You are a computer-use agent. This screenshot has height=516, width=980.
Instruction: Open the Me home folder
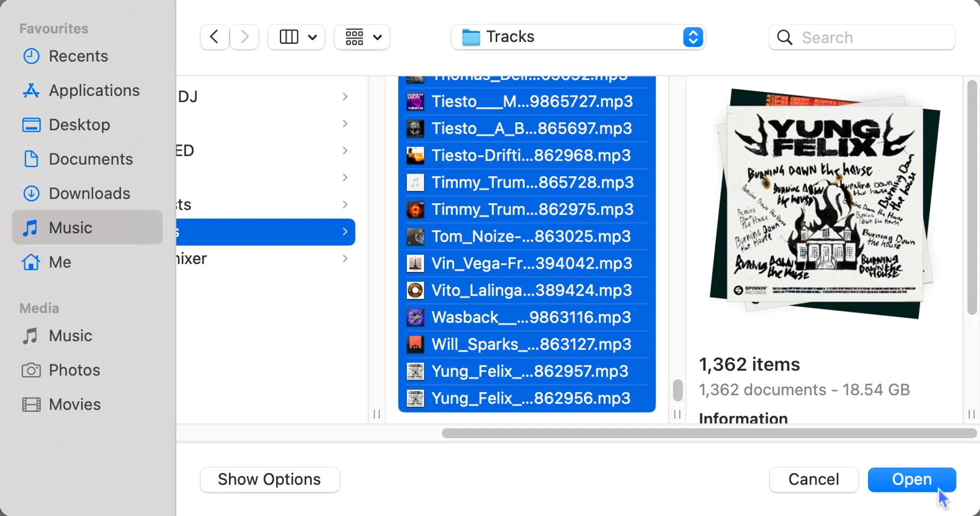pyautogui.click(x=60, y=262)
